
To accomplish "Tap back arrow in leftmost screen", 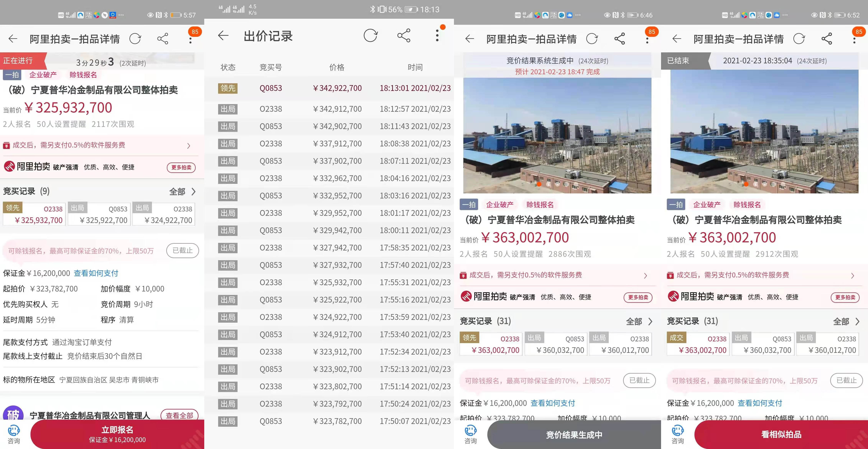I will point(13,39).
